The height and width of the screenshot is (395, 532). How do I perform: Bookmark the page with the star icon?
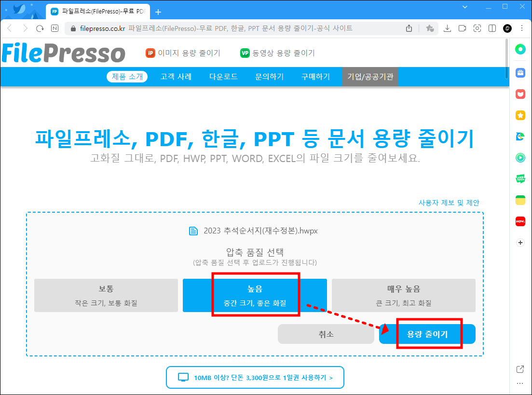click(x=430, y=28)
